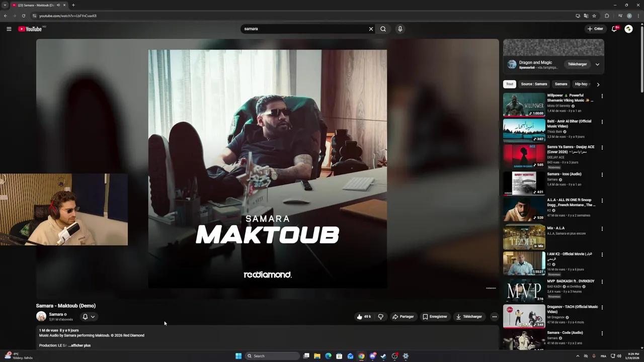Click the Windows taskbar Search box
The image size is (644, 362).
click(x=272, y=356)
